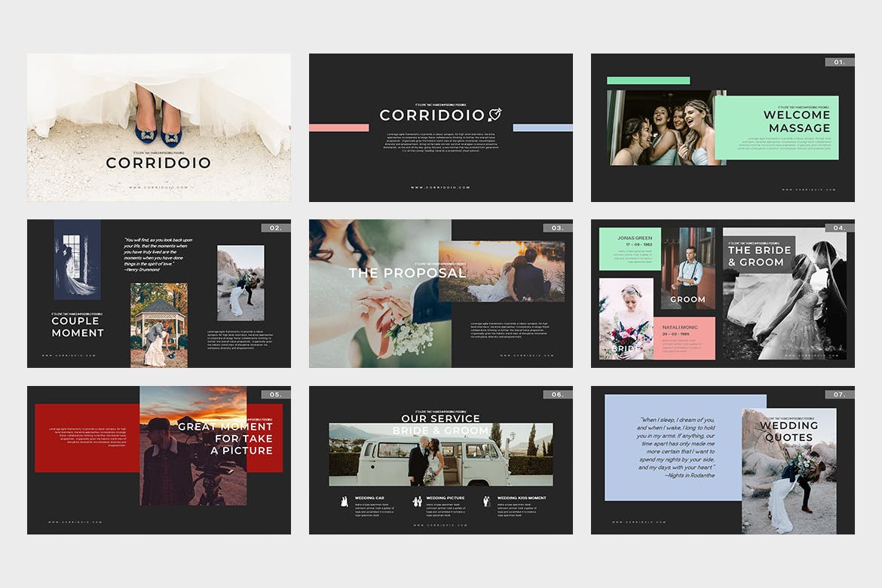The image size is (882, 588).
Task: Select the Natali Monic pink info box
Action: 684,338
